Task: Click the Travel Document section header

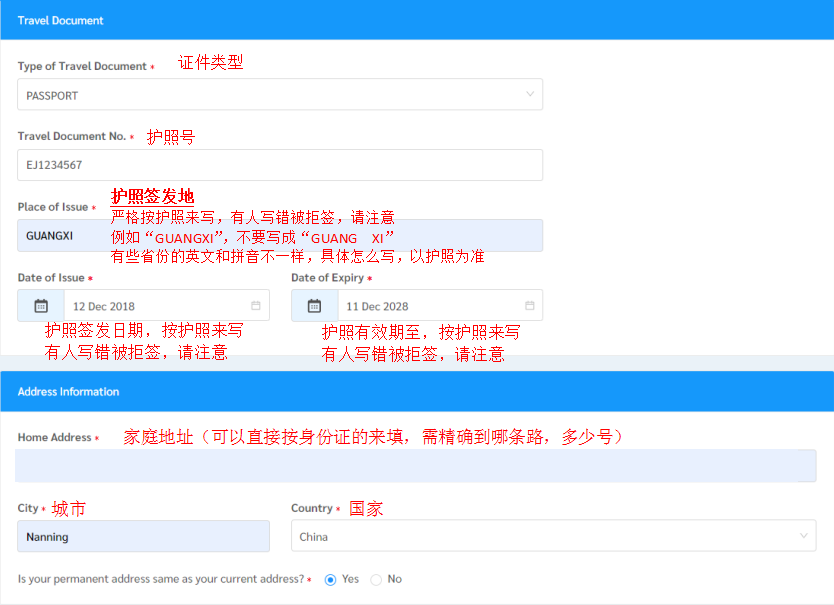Action: coord(60,20)
